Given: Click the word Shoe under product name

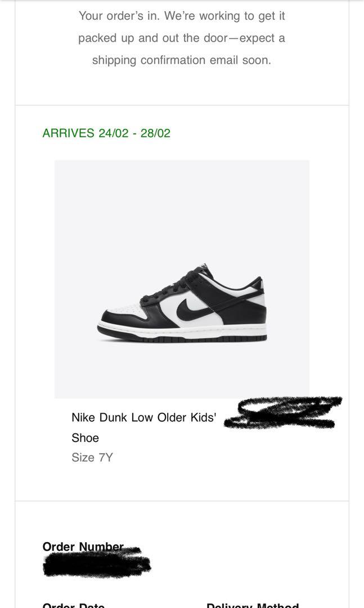Looking at the screenshot, I should coord(85,438).
